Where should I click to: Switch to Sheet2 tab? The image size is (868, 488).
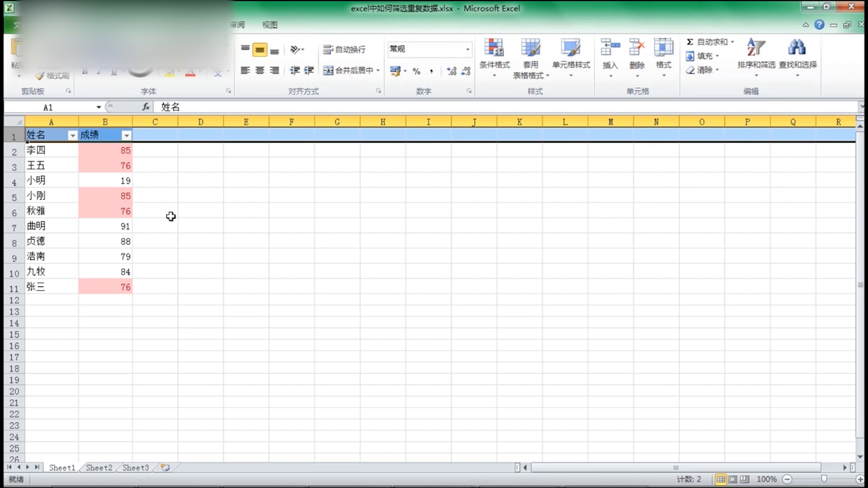pyautogui.click(x=99, y=468)
